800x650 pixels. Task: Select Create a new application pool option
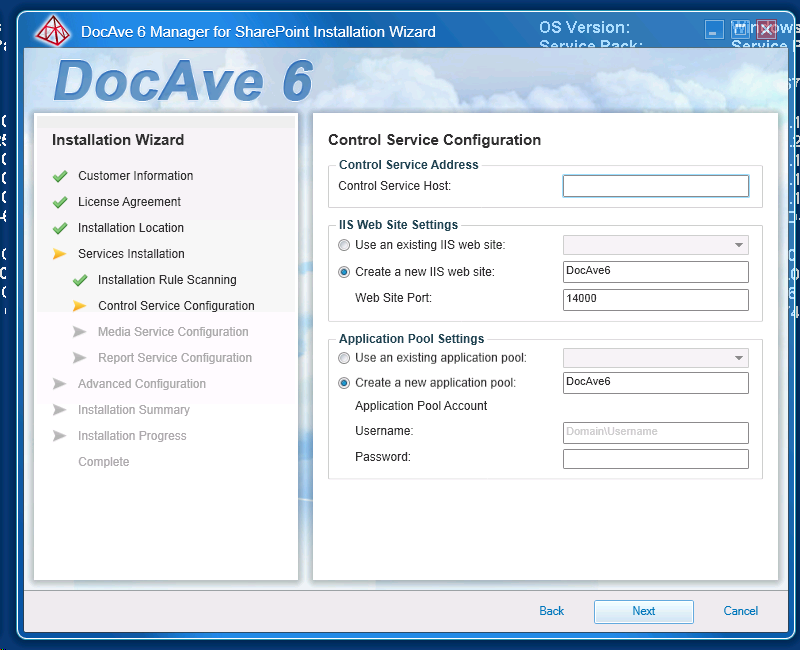(x=344, y=383)
